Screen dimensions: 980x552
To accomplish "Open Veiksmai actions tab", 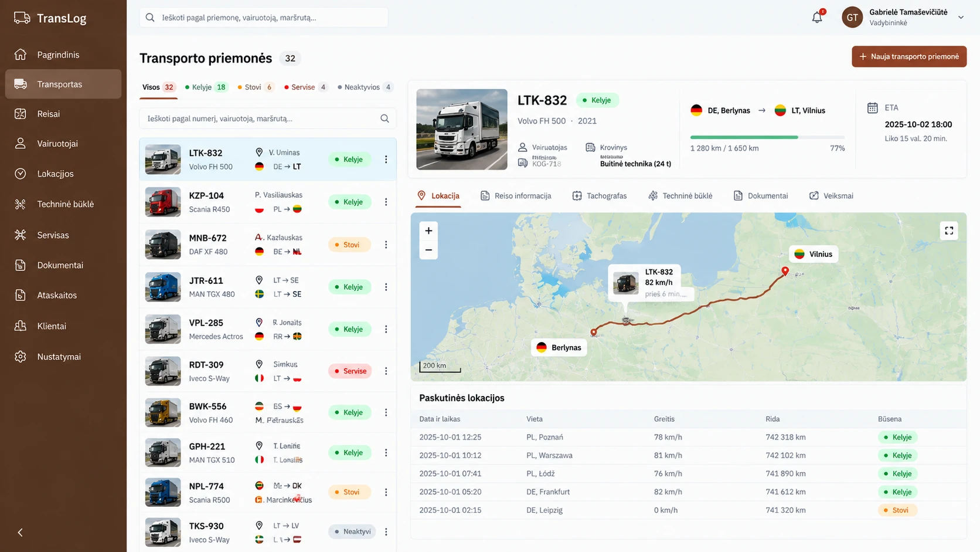I will pyautogui.click(x=831, y=196).
